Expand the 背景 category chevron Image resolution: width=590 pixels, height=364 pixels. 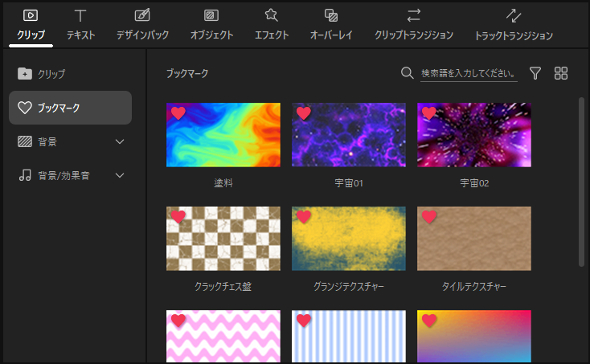coord(121,141)
